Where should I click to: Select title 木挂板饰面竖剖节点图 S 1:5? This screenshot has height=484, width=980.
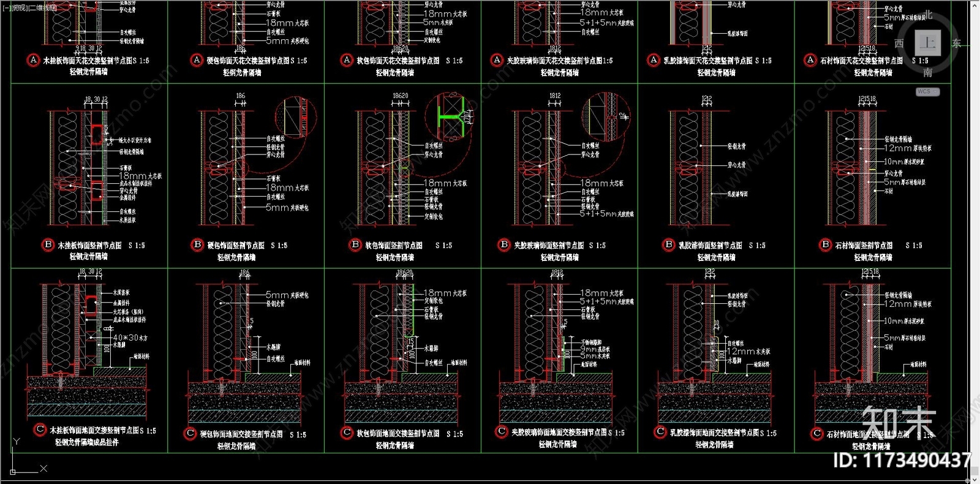tap(101, 245)
